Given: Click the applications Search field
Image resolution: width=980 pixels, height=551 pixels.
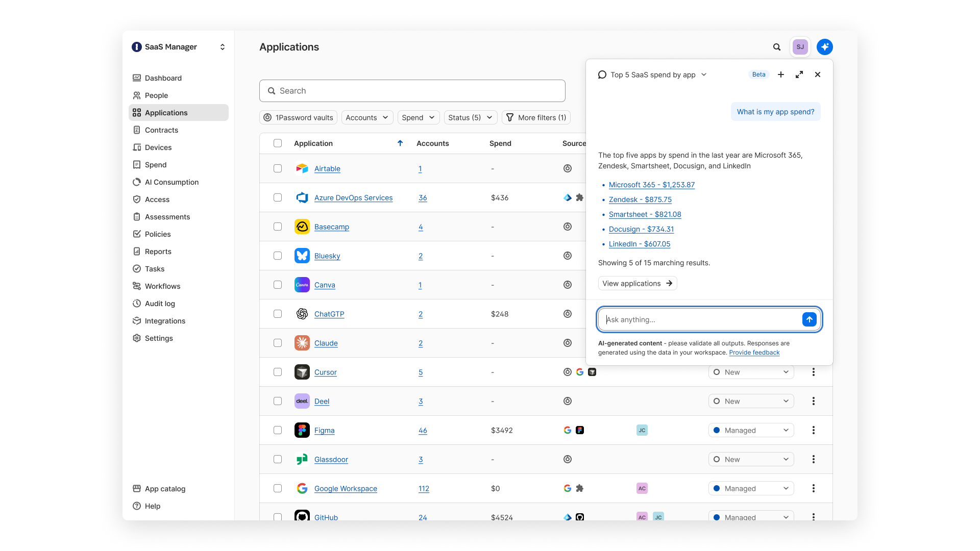Looking at the screenshot, I should [x=412, y=91].
